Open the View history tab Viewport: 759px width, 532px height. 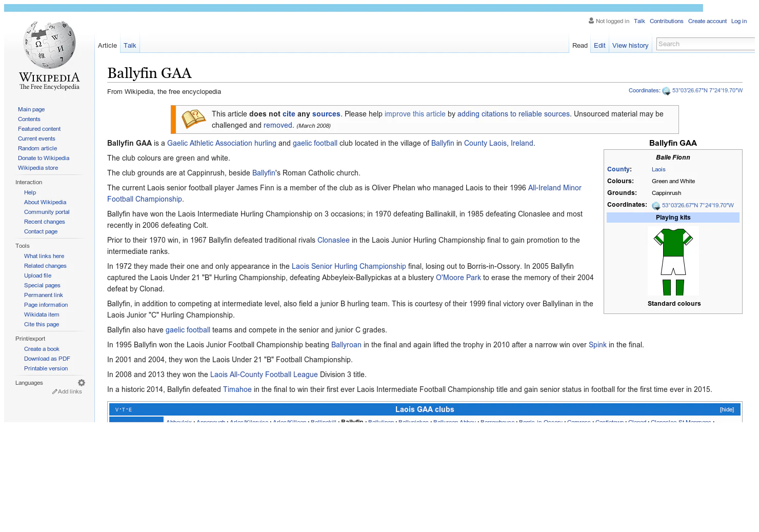pyautogui.click(x=630, y=46)
